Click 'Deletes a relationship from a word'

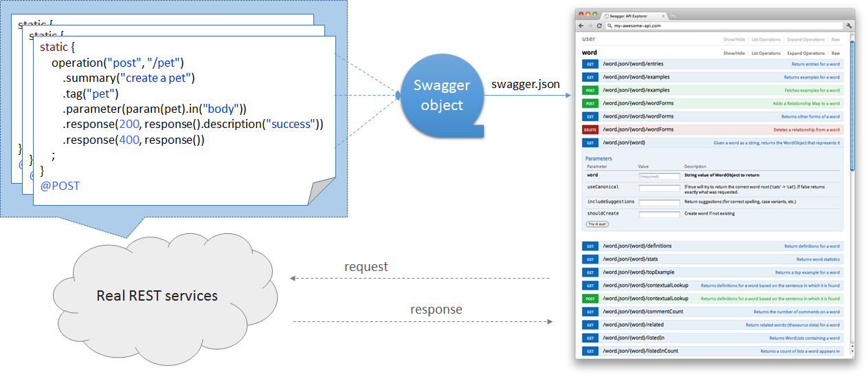click(x=806, y=129)
